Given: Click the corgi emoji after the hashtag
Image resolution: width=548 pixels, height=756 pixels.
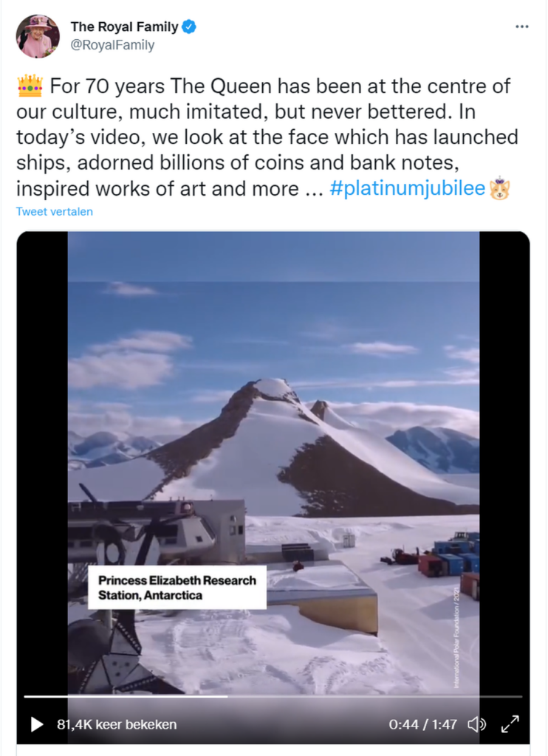Looking at the screenshot, I should pos(499,188).
